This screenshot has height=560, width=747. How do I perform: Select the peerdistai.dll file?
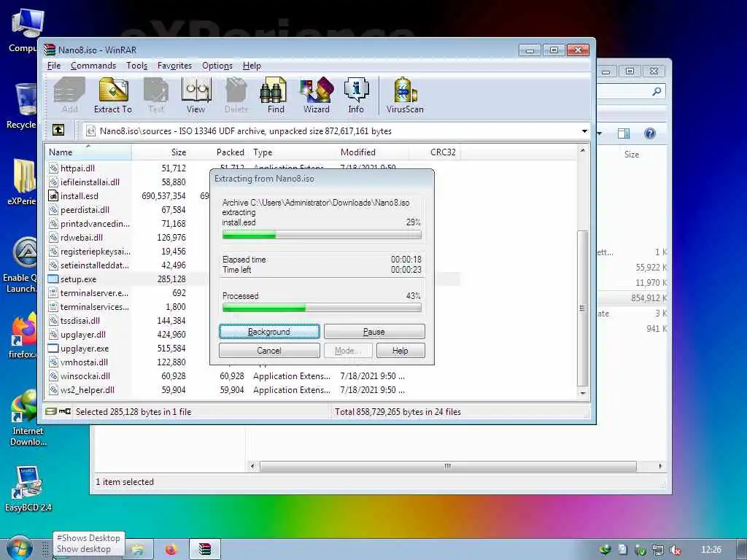85,210
